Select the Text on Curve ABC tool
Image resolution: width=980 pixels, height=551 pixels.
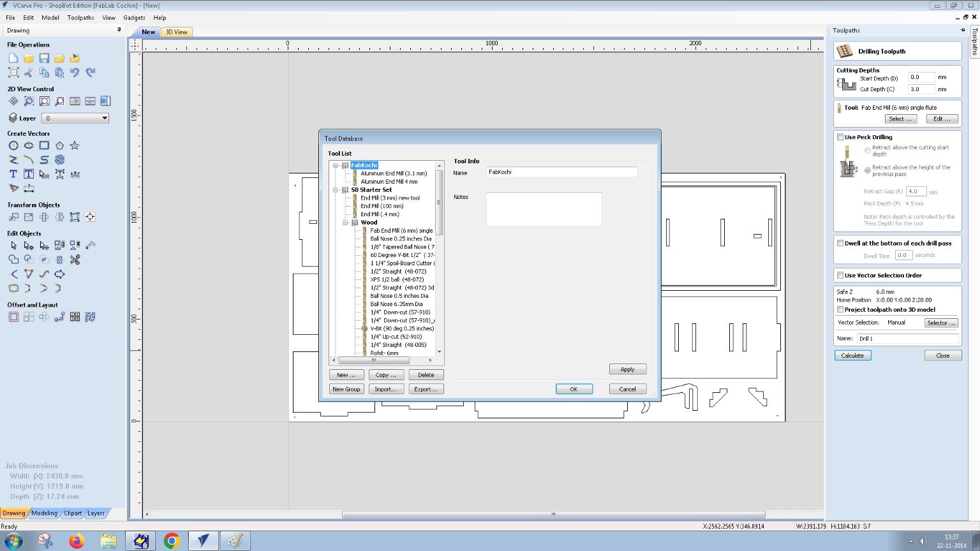point(75,174)
